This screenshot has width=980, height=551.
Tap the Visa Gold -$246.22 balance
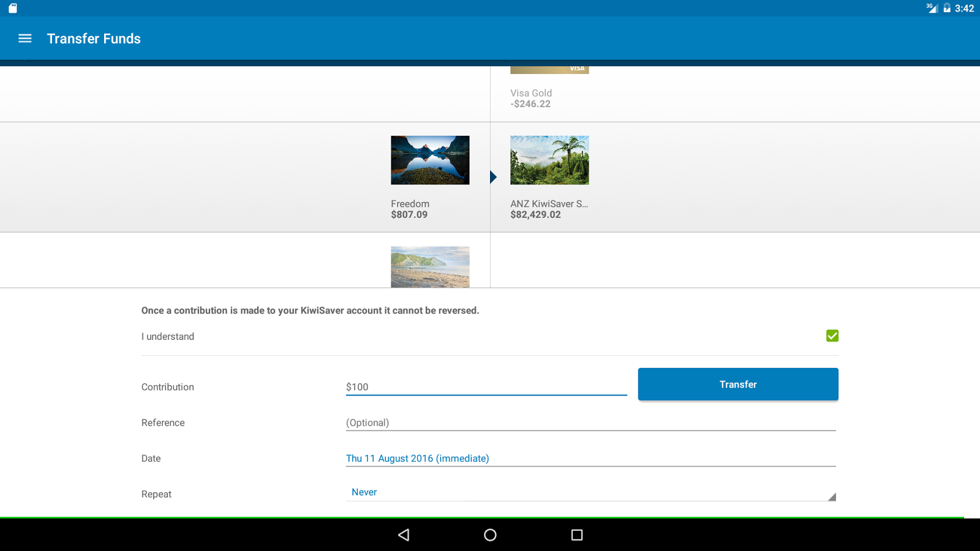pos(530,104)
